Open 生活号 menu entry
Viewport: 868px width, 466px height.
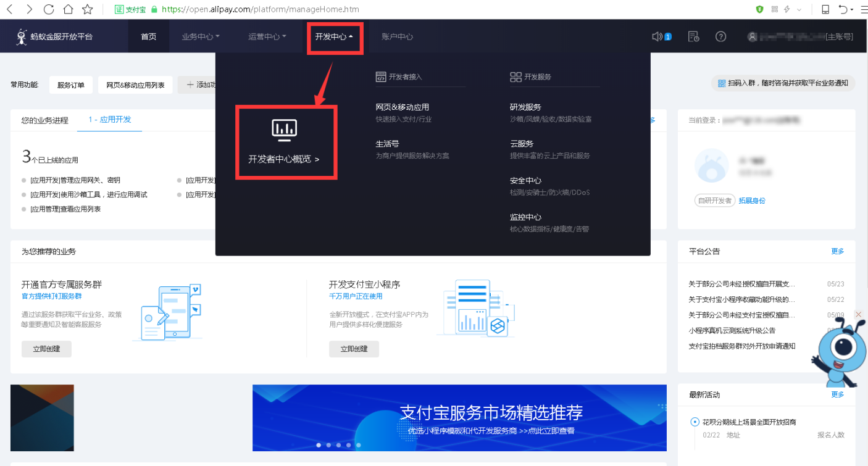(387, 143)
